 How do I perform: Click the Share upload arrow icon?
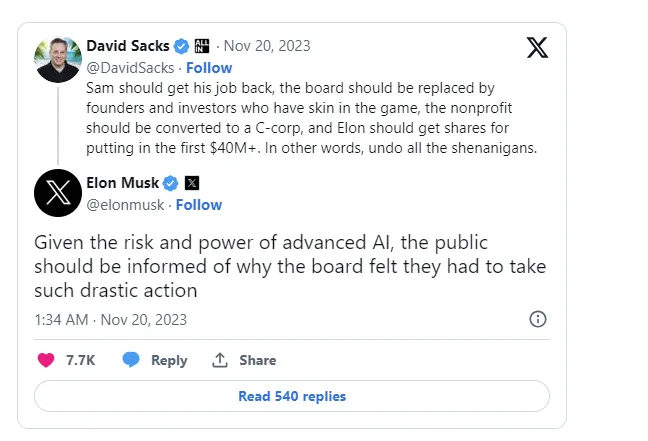[x=220, y=360]
